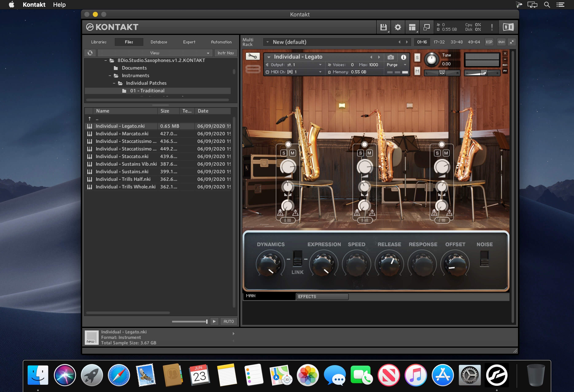
Task: Open instrument edit mode wrench icon
Action: 253,56
